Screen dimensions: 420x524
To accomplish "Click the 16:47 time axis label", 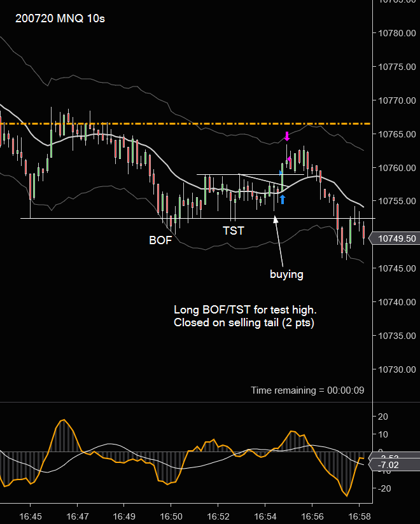I will [x=78, y=516].
